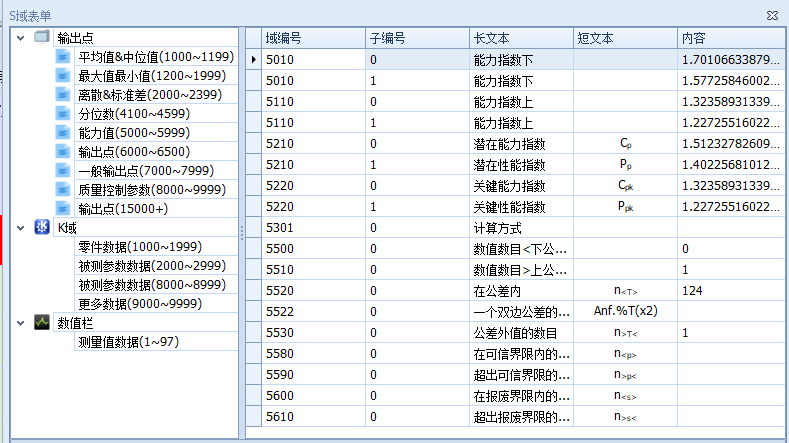Screen dimensions: 789x443
Task: Select 测量值数据(1~97) tree item
Action: pyautogui.click(x=129, y=342)
